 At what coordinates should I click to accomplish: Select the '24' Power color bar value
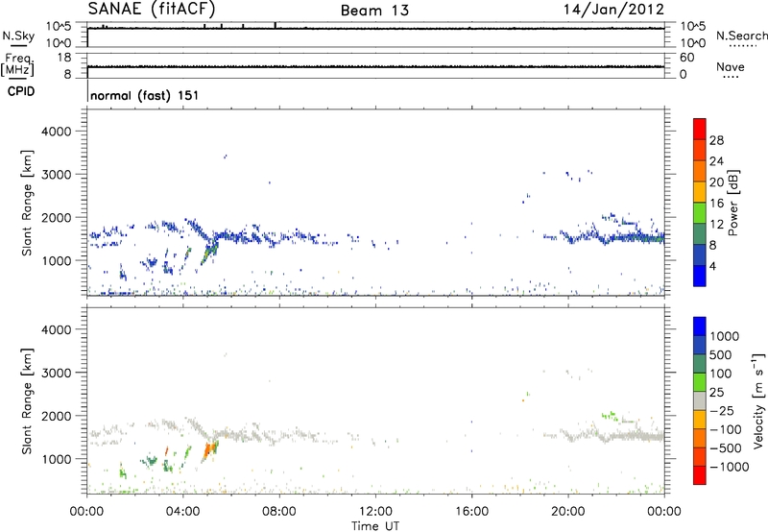(x=716, y=161)
